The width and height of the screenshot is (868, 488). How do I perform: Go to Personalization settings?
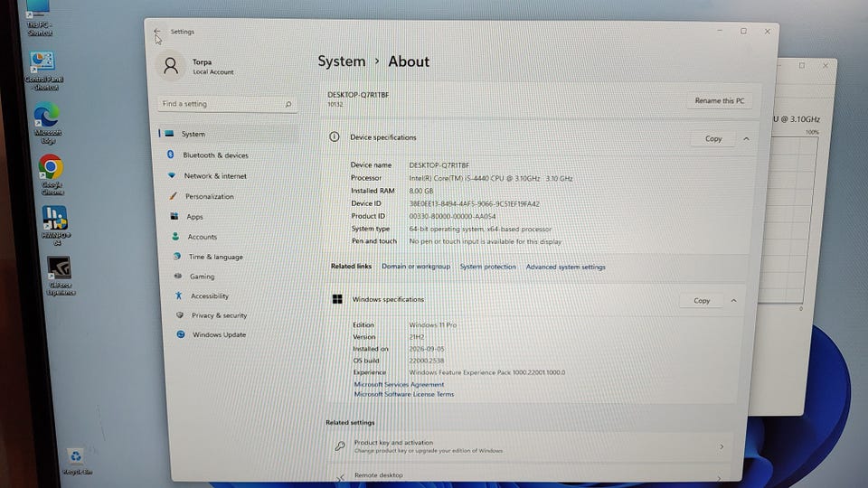point(209,196)
